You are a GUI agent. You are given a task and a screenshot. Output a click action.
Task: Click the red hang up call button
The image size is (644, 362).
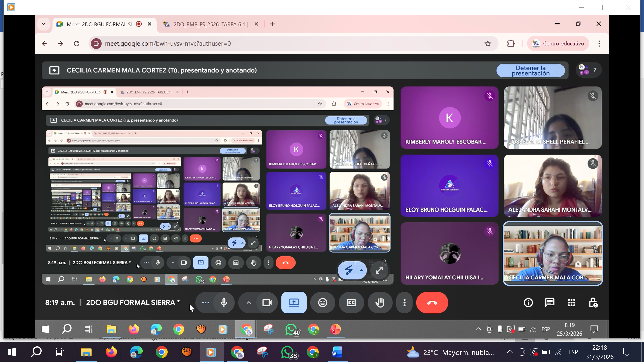pyautogui.click(x=432, y=303)
